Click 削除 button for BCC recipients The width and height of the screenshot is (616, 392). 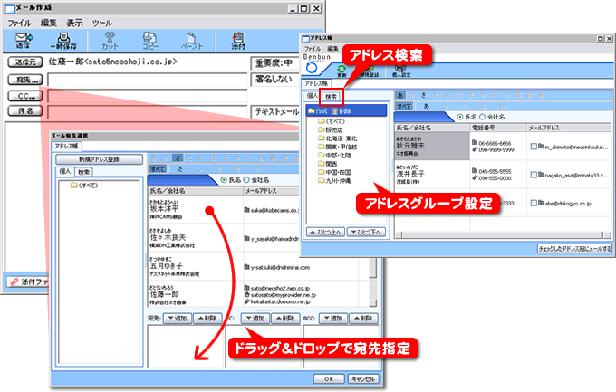pos(364,318)
